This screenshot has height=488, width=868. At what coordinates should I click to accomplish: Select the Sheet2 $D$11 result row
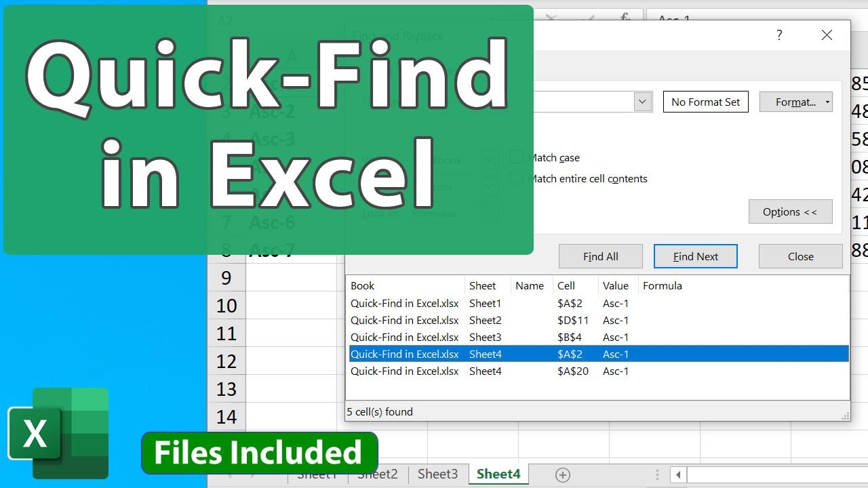click(598, 320)
